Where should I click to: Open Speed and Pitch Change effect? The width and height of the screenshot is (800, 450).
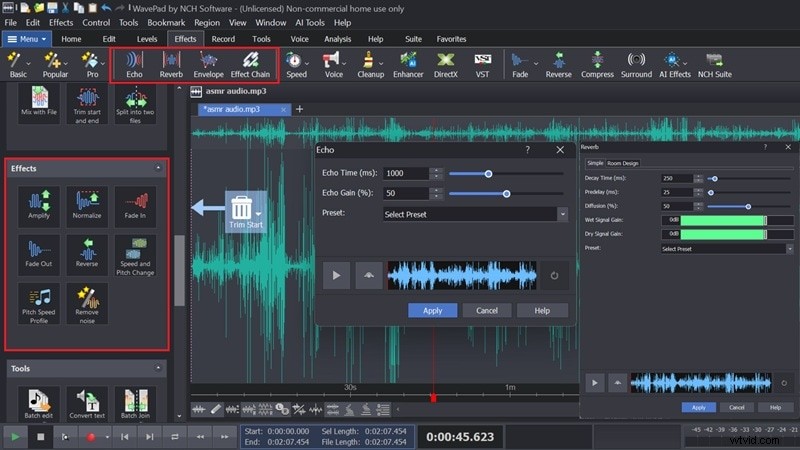pos(135,255)
